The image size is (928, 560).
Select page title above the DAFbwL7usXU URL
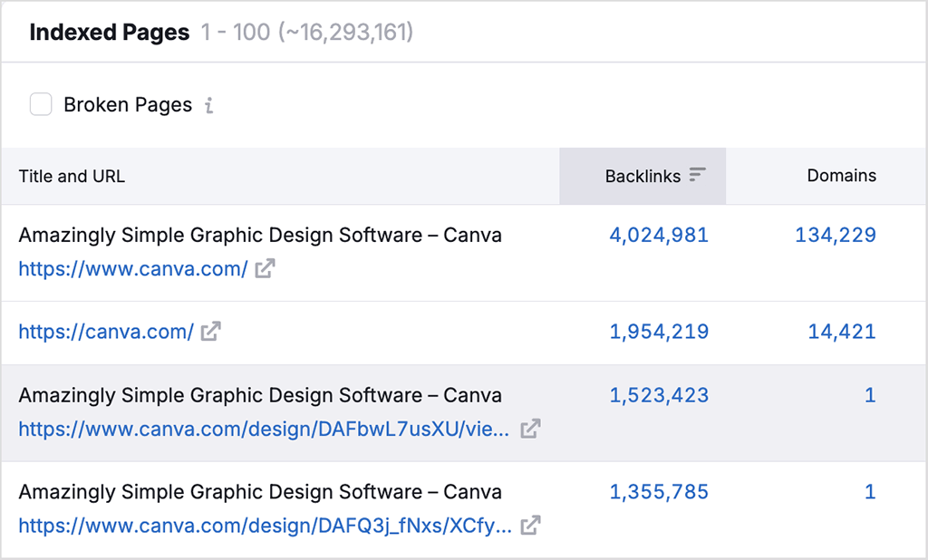point(260,395)
